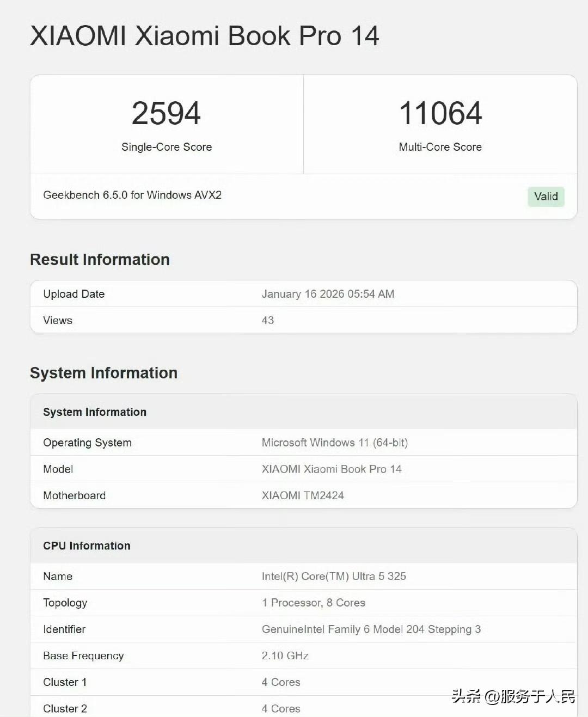Click the Cluster 1 label
588x717 pixels.
pyautogui.click(x=65, y=682)
